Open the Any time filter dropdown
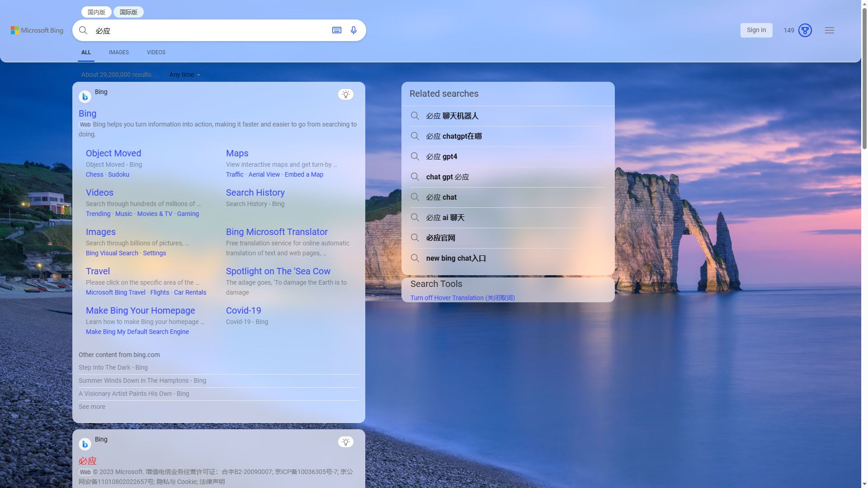 [x=185, y=75]
